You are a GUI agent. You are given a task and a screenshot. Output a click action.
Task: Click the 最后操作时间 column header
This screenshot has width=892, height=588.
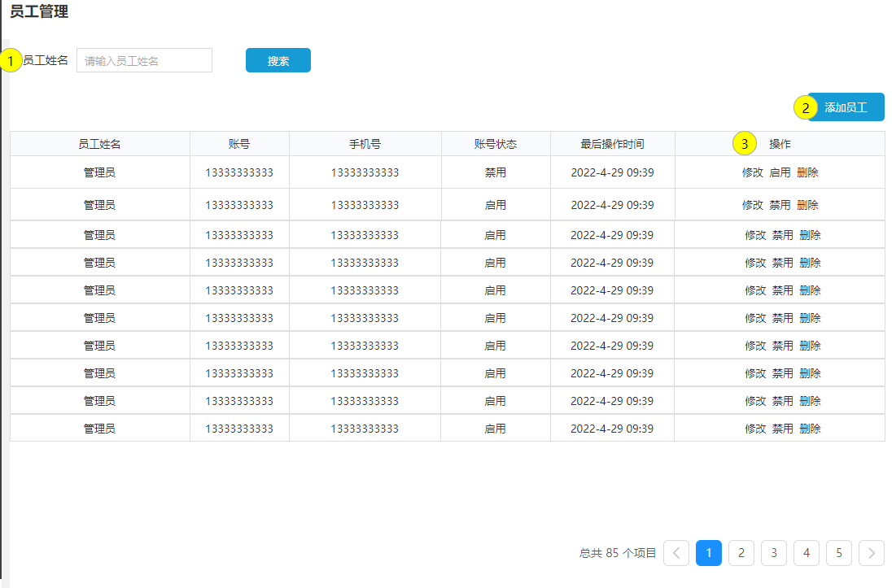pyautogui.click(x=611, y=143)
